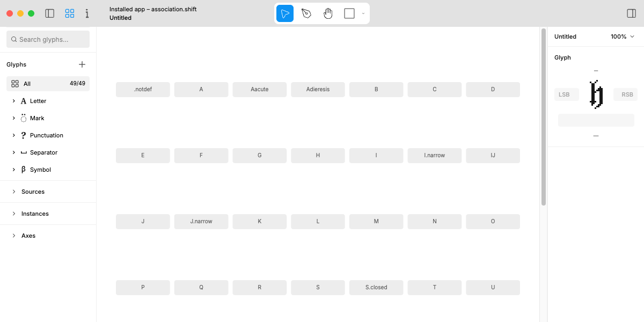Screen dimensions: 644x322
Task: Select the U glyph cell
Action: click(x=493, y=288)
